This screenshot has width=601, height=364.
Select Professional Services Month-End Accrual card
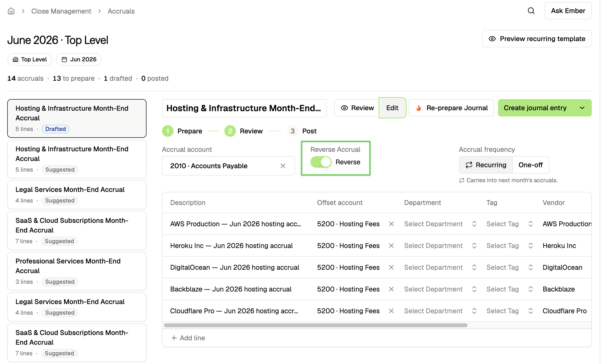(x=77, y=271)
